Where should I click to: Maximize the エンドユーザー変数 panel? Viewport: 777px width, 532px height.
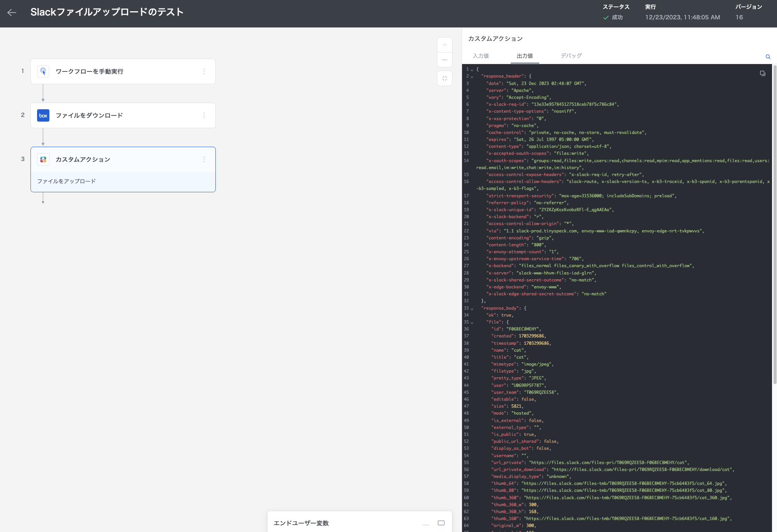pyautogui.click(x=441, y=523)
